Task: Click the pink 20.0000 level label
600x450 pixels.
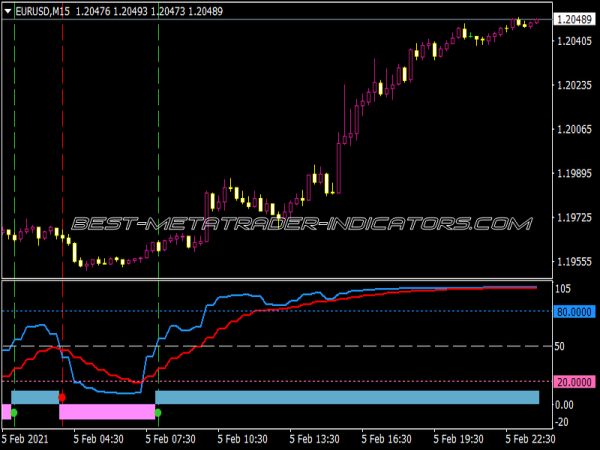Action: coord(572,382)
